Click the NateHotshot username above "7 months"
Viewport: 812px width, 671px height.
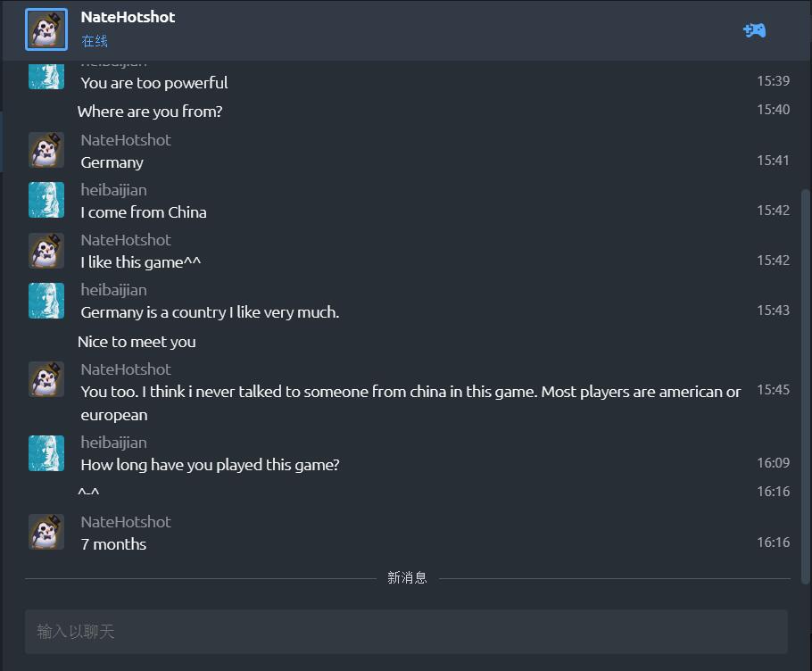(x=126, y=522)
